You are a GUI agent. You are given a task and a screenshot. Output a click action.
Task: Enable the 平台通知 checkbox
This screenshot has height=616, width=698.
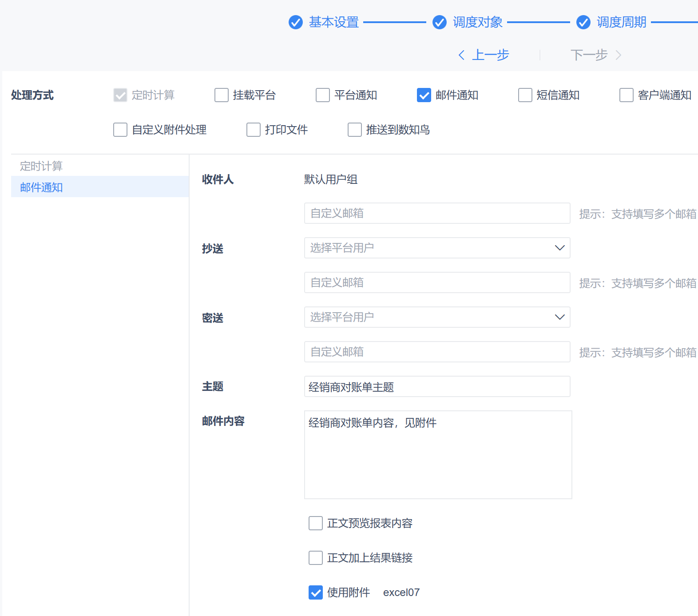[x=323, y=95]
